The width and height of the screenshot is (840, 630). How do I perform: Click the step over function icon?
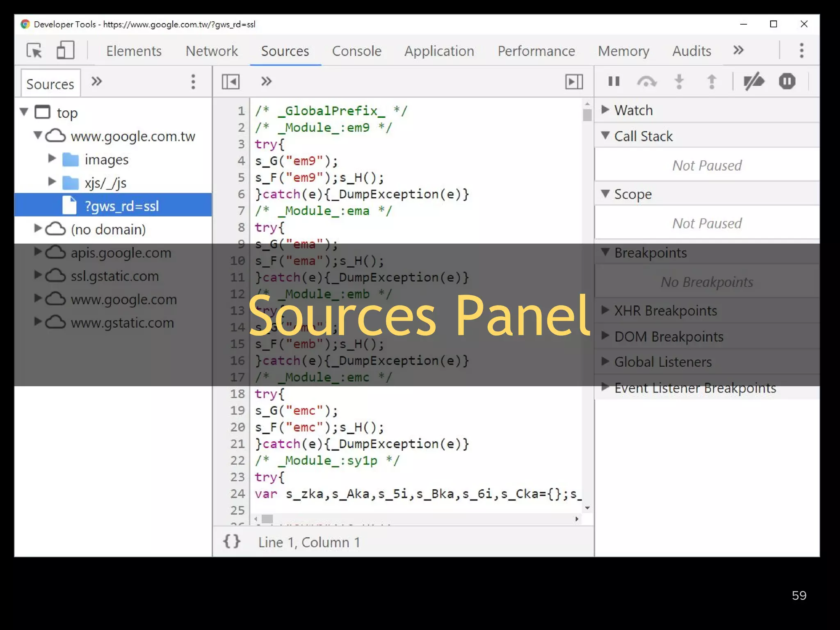(646, 82)
